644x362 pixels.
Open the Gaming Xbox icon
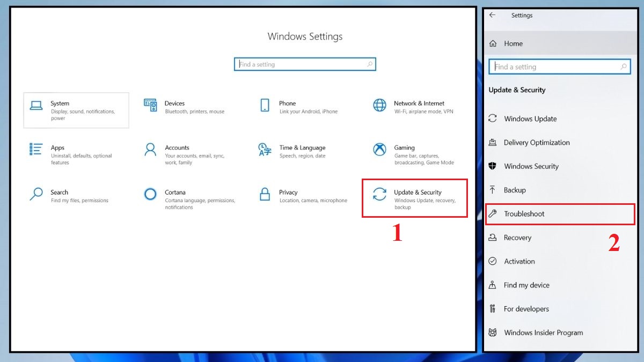tap(379, 149)
